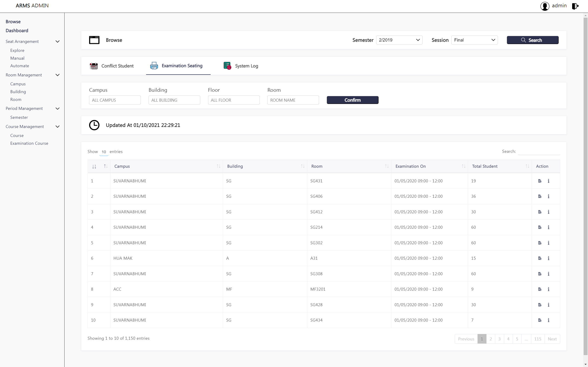Screen dimensions: 588x367
Task: Click the logout icon next to admin
Action: click(x=575, y=6)
